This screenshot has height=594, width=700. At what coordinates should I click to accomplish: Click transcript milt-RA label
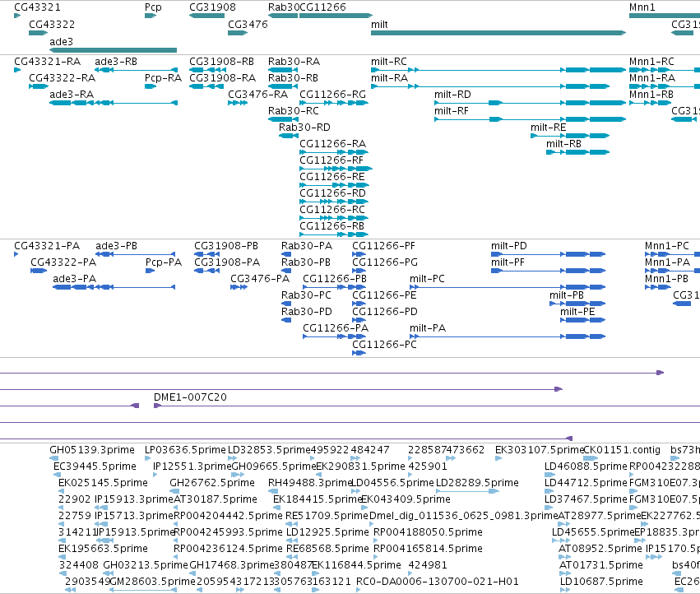pyautogui.click(x=389, y=78)
